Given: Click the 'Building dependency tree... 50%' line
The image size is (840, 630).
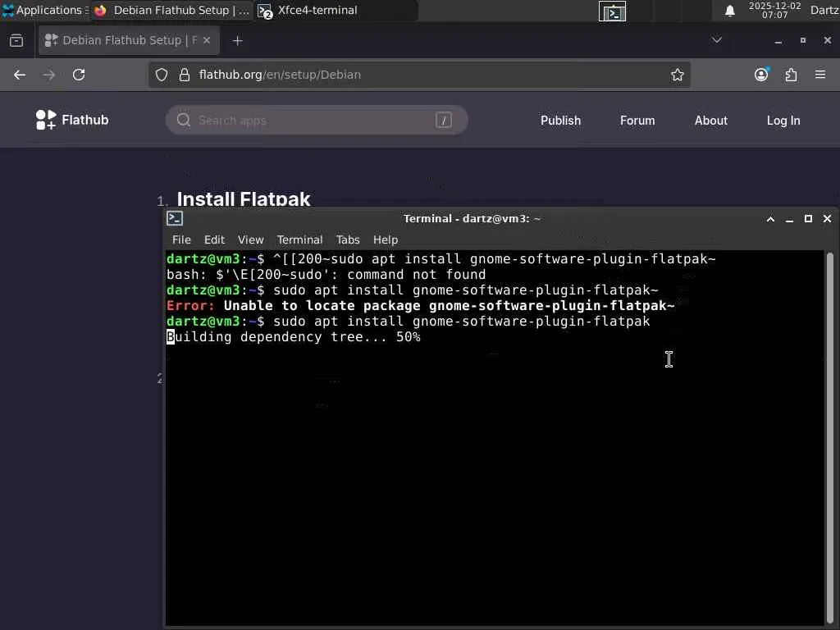Looking at the screenshot, I should (294, 337).
